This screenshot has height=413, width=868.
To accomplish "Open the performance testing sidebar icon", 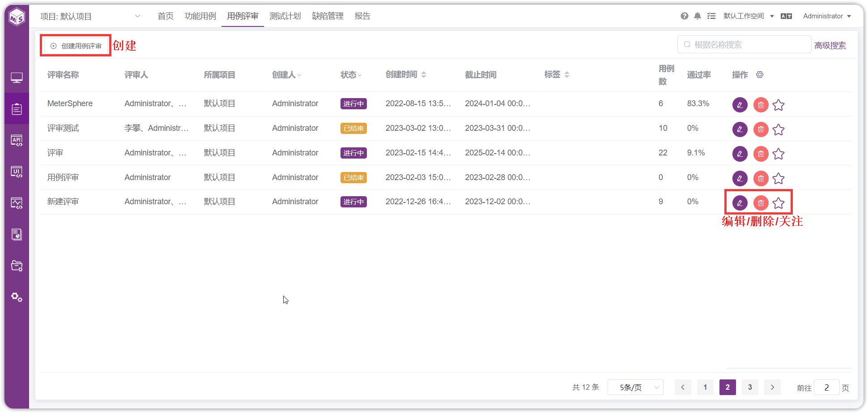I will (17, 203).
